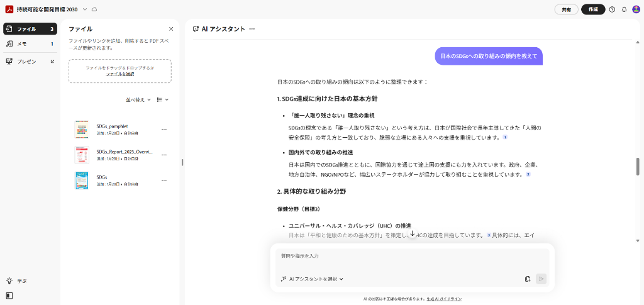Click the SDGs_Report_2023_Overview file thumbnail

click(82, 155)
